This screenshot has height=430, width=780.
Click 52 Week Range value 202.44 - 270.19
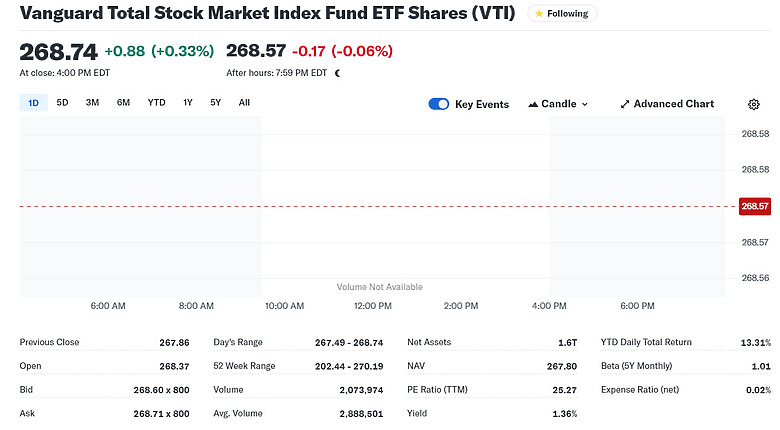pyautogui.click(x=349, y=366)
